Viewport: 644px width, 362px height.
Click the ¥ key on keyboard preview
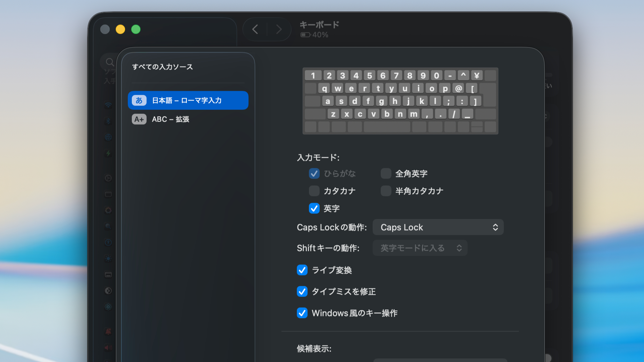pos(477,75)
